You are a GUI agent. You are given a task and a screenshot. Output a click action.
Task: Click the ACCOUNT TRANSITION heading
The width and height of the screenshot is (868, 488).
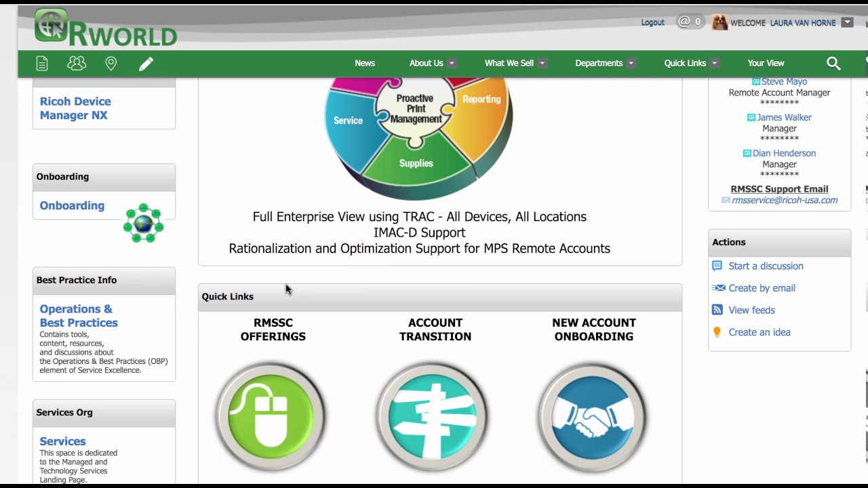435,329
